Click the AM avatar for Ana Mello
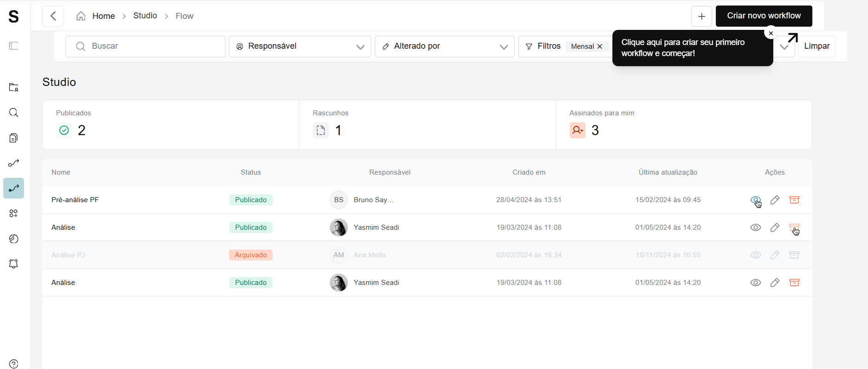The height and width of the screenshot is (369, 868). coord(339,255)
